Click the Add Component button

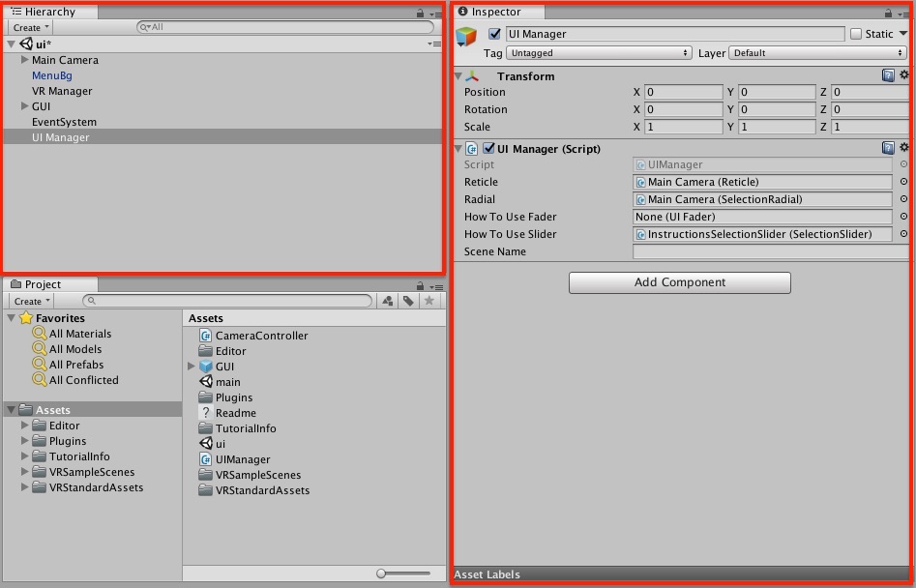pyautogui.click(x=679, y=282)
